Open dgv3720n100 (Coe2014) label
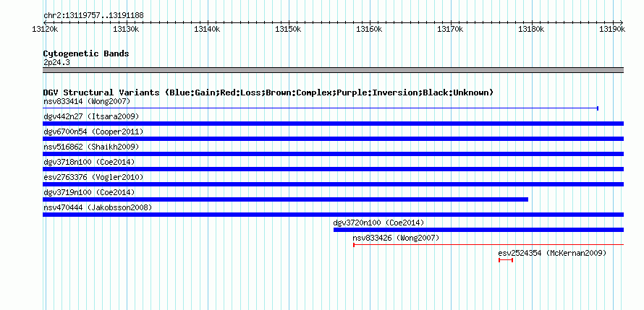The width and height of the screenshot is (644, 310). pyautogui.click(x=378, y=223)
